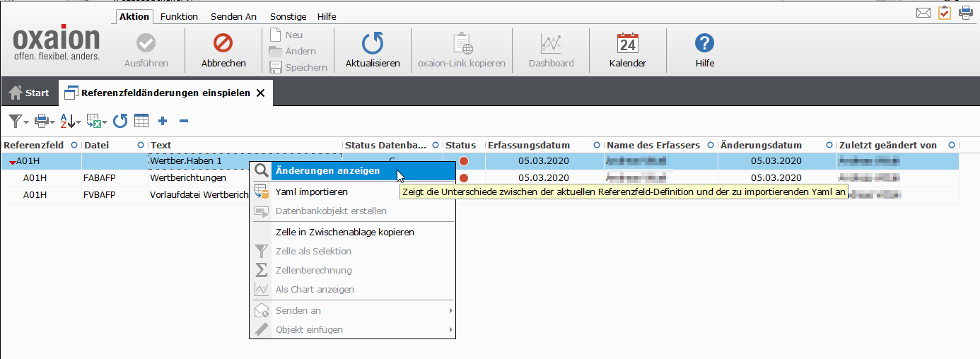This screenshot has width=980, height=359.
Task: Open the Kalender from the ribbon
Action: (627, 44)
